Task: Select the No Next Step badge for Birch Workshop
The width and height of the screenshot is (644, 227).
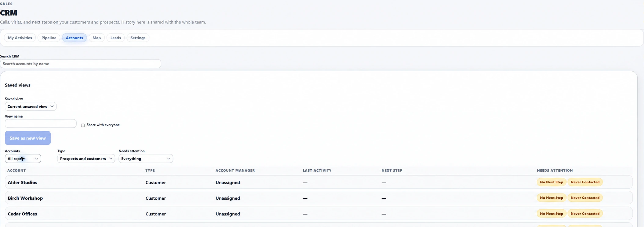Action: coord(551,198)
